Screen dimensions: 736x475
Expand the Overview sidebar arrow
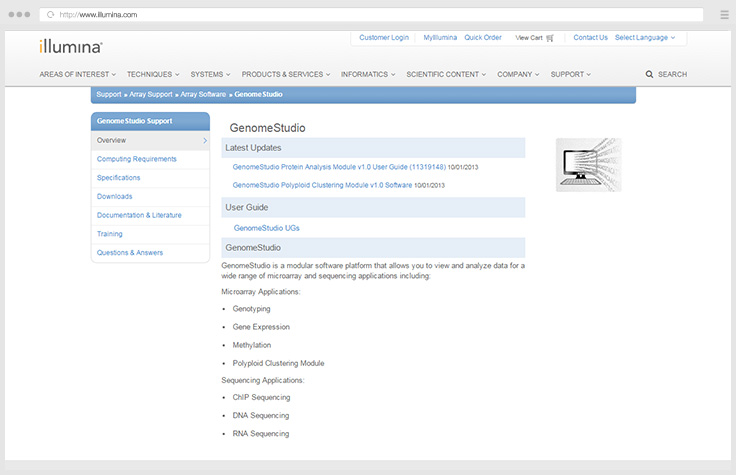click(x=204, y=141)
